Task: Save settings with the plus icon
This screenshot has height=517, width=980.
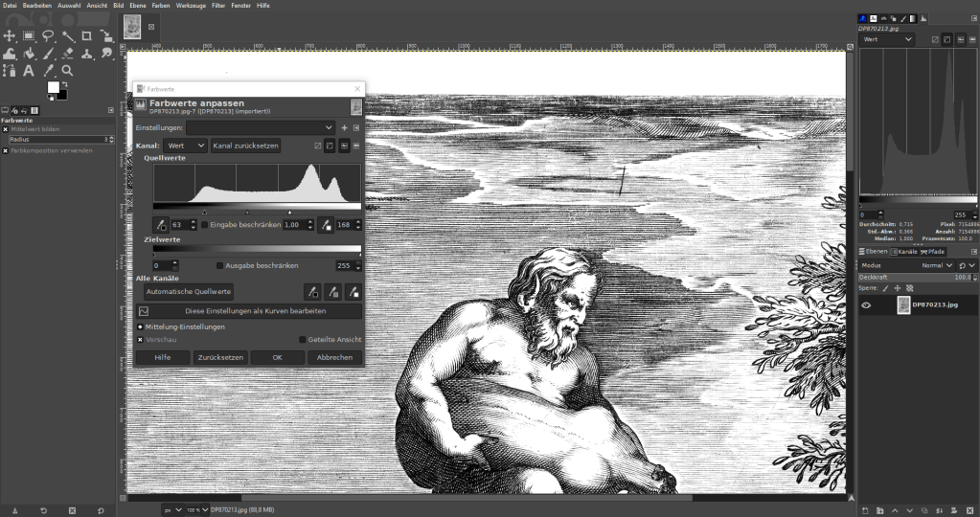Action: click(x=344, y=127)
